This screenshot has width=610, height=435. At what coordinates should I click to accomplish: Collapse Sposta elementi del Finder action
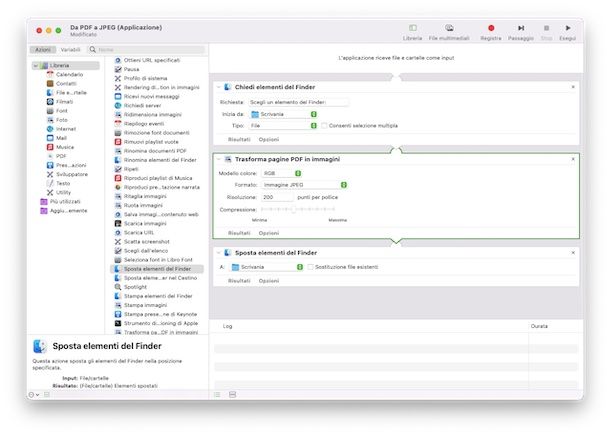click(218, 253)
